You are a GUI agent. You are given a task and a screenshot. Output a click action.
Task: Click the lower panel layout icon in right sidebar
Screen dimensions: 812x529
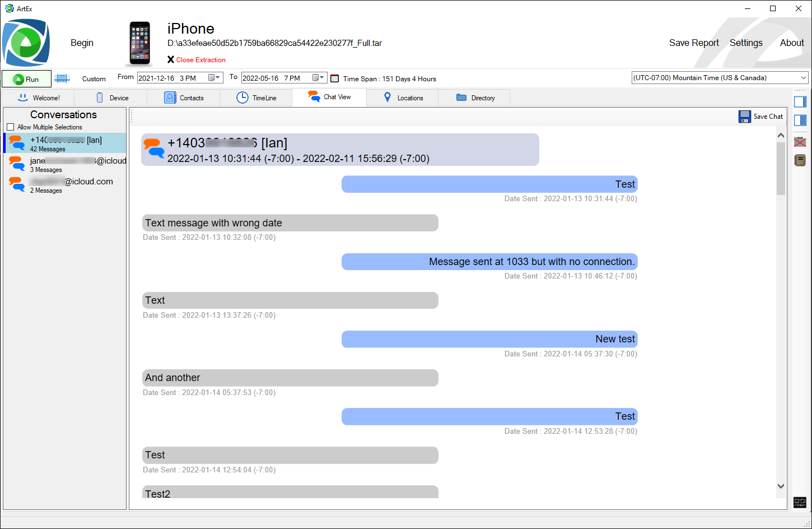(800, 120)
